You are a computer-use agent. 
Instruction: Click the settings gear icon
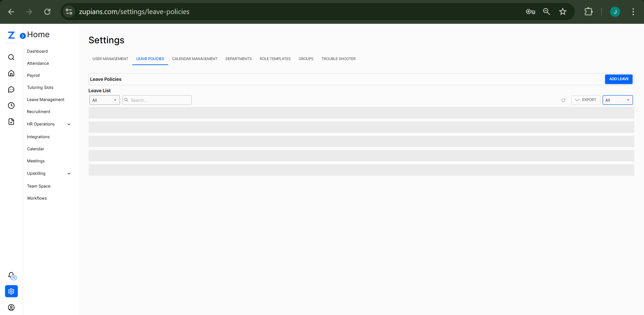11,291
